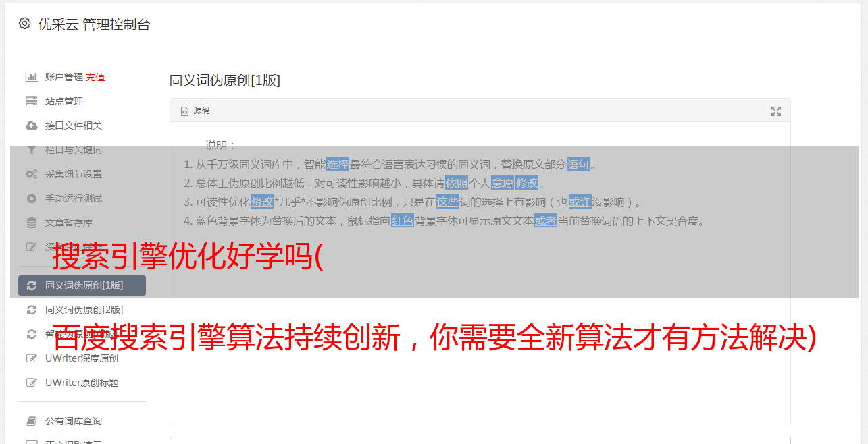
Task: Select 同义词伪原创[1版] active menu item
Action: tap(82, 285)
